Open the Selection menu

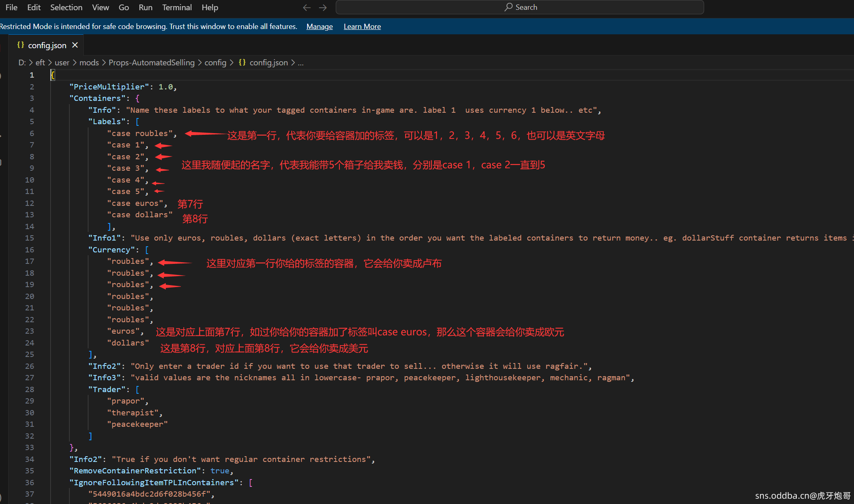(66, 7)
